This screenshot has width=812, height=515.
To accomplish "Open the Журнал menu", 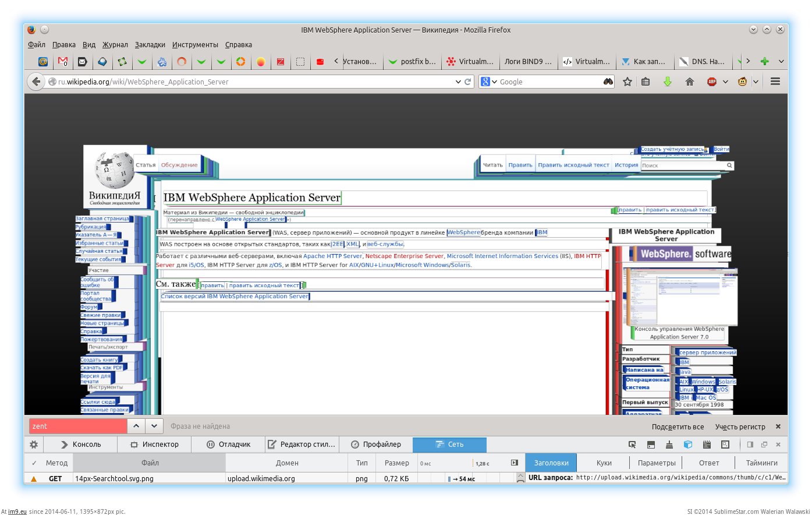I will click(x=115, y=44).
